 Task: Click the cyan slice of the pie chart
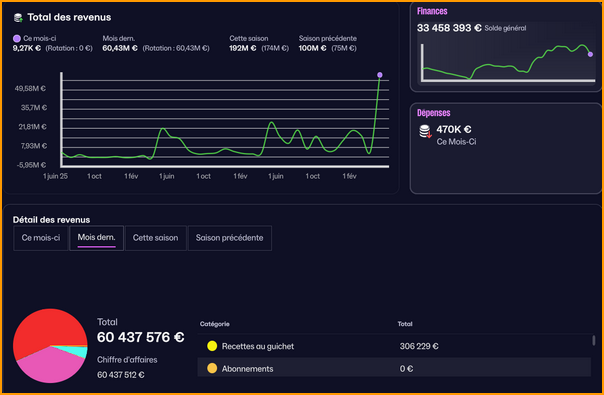(x=79, y=351)
